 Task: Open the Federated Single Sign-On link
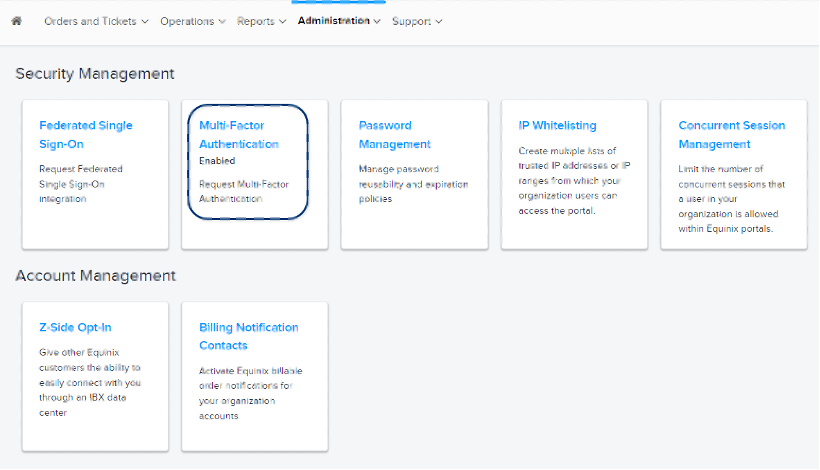tap(86, 134)
